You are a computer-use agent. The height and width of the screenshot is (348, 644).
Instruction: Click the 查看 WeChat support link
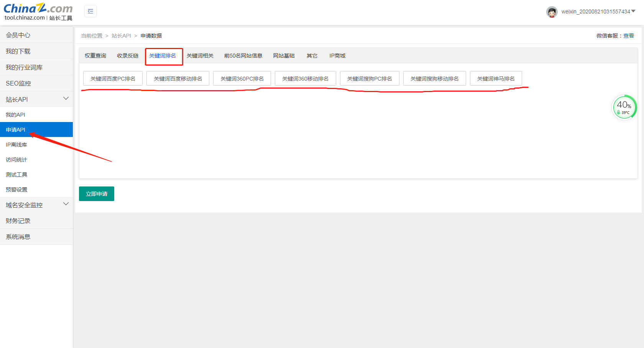pyautogui.click(x=628, y=36)
